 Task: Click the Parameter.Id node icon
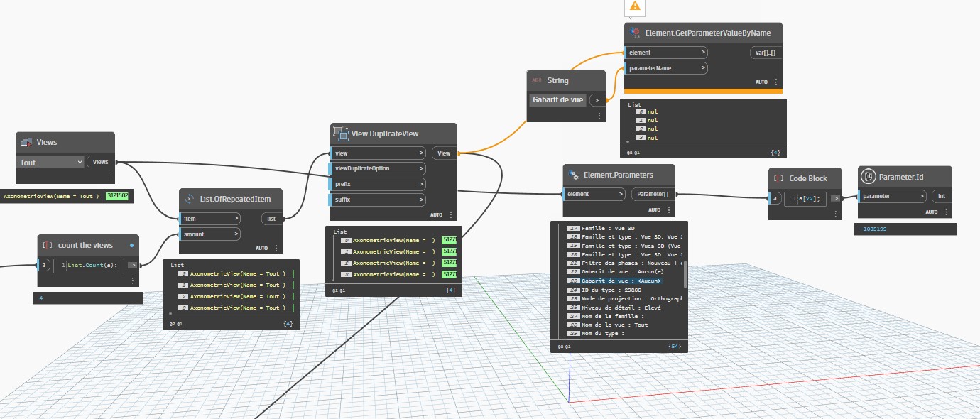[869, 176]
